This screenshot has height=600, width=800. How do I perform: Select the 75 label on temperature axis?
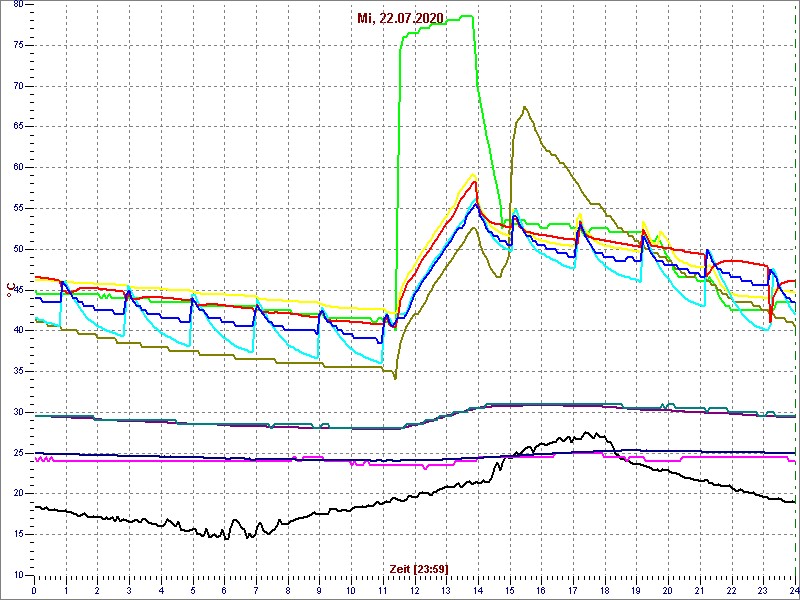(17, 45)
